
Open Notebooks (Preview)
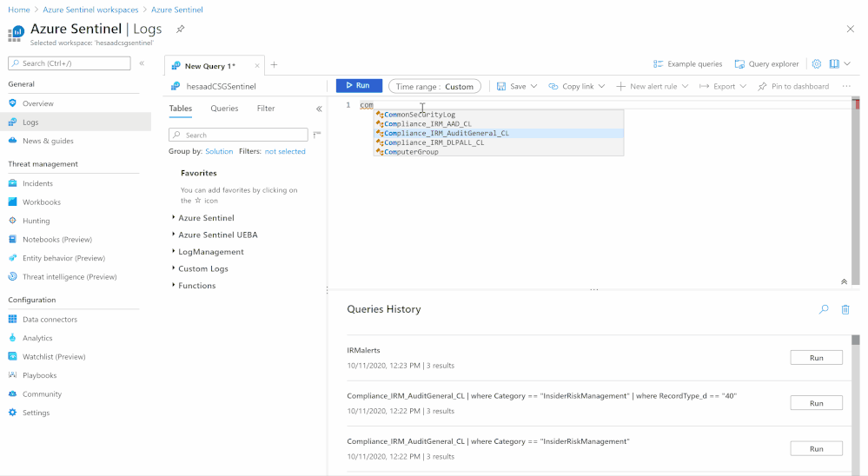pyautogui.click(x=57, y=239)
